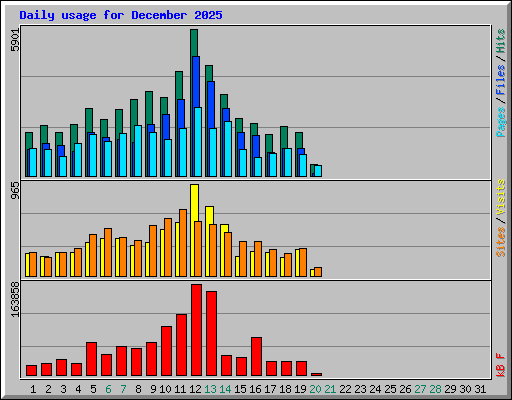Click the 965 axis value label
The width and height of the screenshot is (512, 400).
[x=15, y=191]
